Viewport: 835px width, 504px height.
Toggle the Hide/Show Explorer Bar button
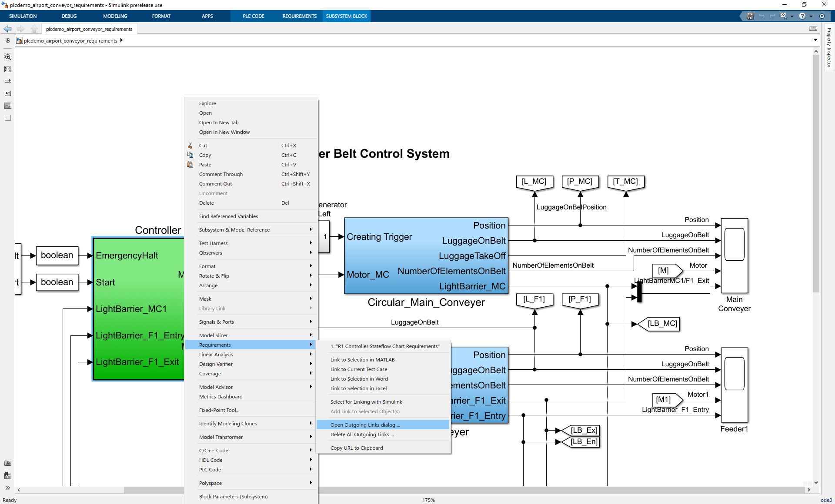pos(8,40)
